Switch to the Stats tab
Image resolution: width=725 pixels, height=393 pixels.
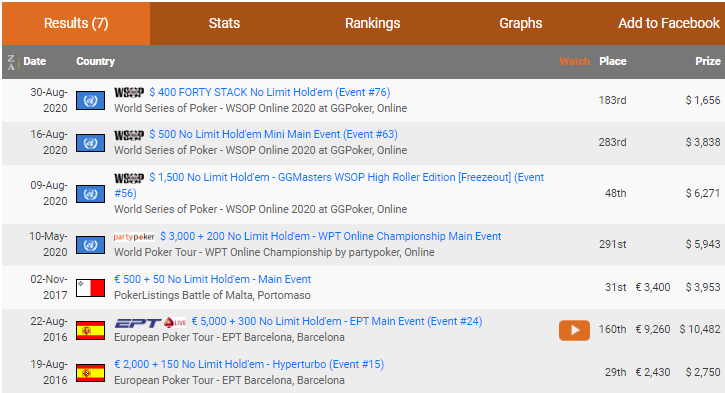point(224,23)
